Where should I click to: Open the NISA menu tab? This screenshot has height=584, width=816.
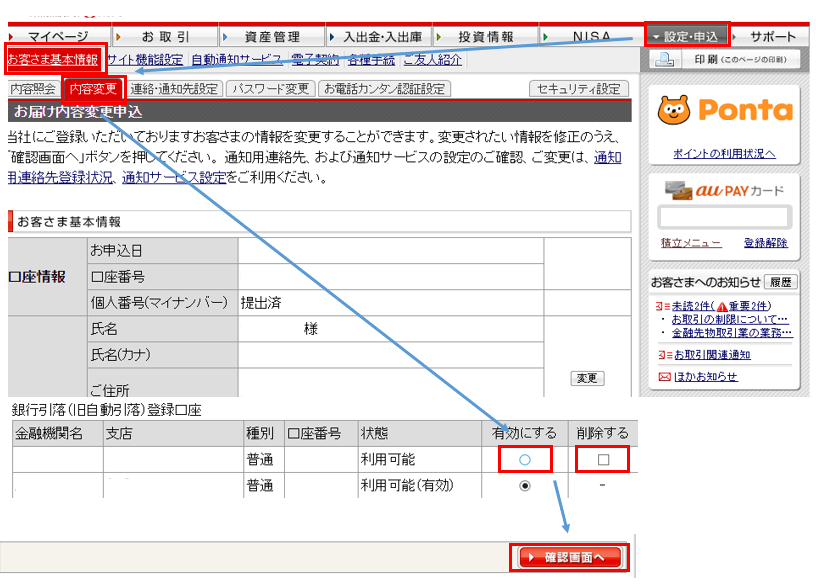click(592, 36)
